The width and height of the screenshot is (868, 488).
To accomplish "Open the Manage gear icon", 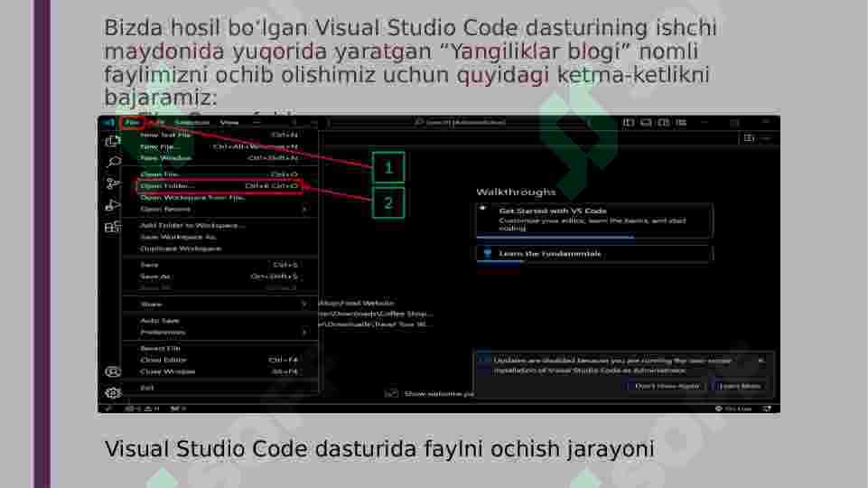I will point(112,393).
